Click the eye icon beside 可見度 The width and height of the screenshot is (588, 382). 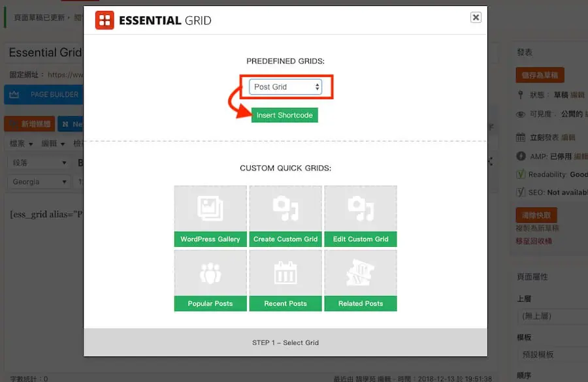coord(521,114)
